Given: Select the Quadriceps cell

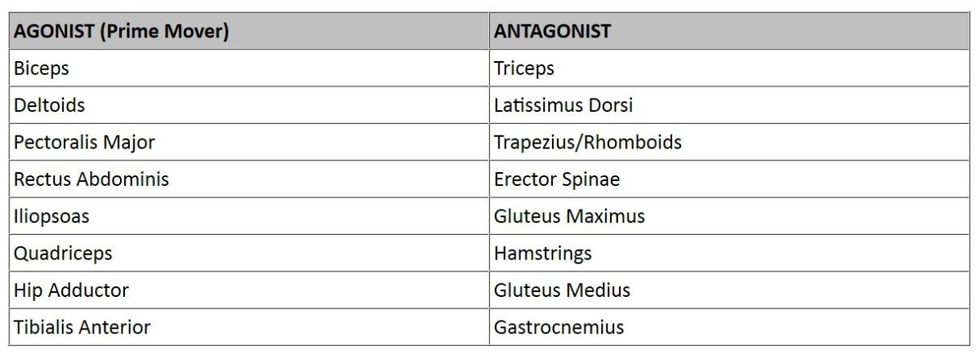Looking at the screenshot, I should click(63, 254).
